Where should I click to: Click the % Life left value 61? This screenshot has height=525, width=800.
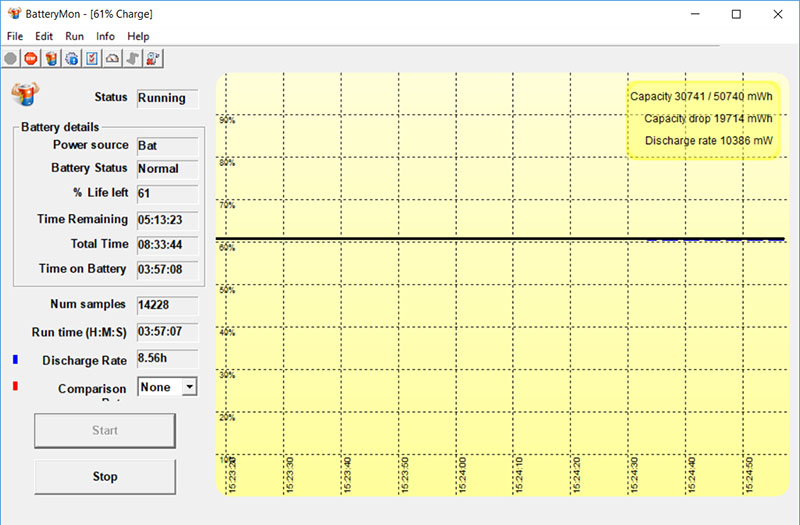pos(167,193)
